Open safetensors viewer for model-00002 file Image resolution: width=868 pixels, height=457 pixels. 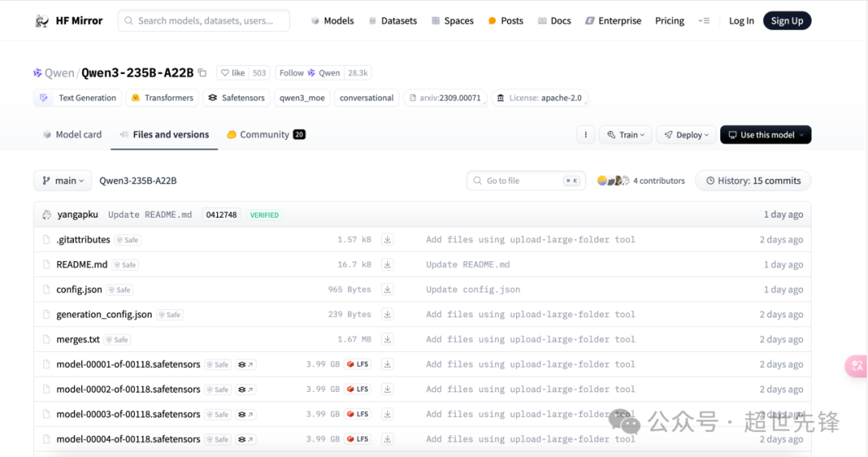[x=245, y=390]
